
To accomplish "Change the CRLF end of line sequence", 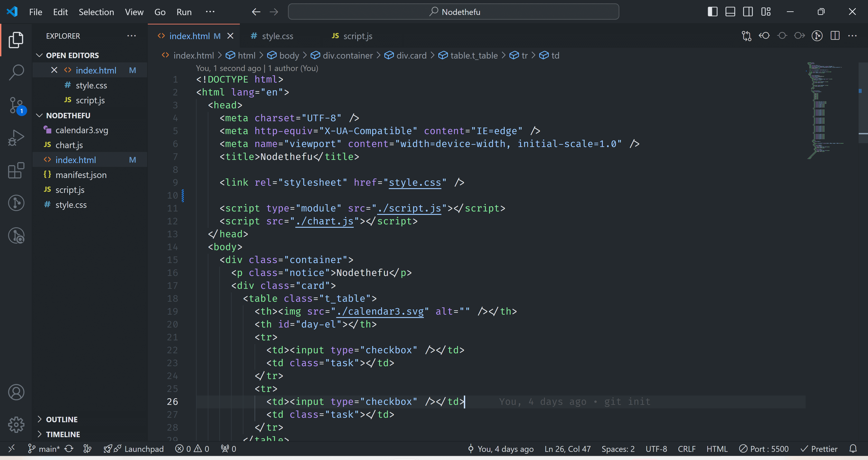I will (686, 449).
